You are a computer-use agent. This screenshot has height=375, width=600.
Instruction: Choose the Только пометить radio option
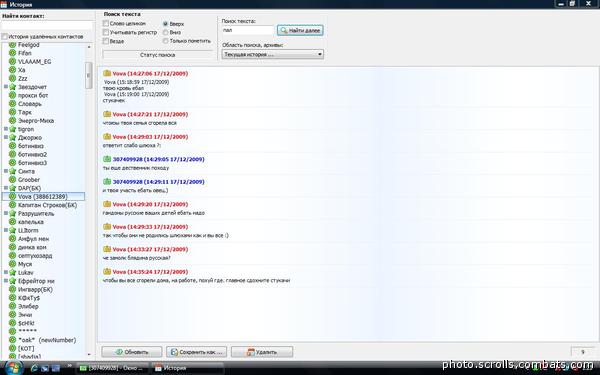[x=166, y=41]
